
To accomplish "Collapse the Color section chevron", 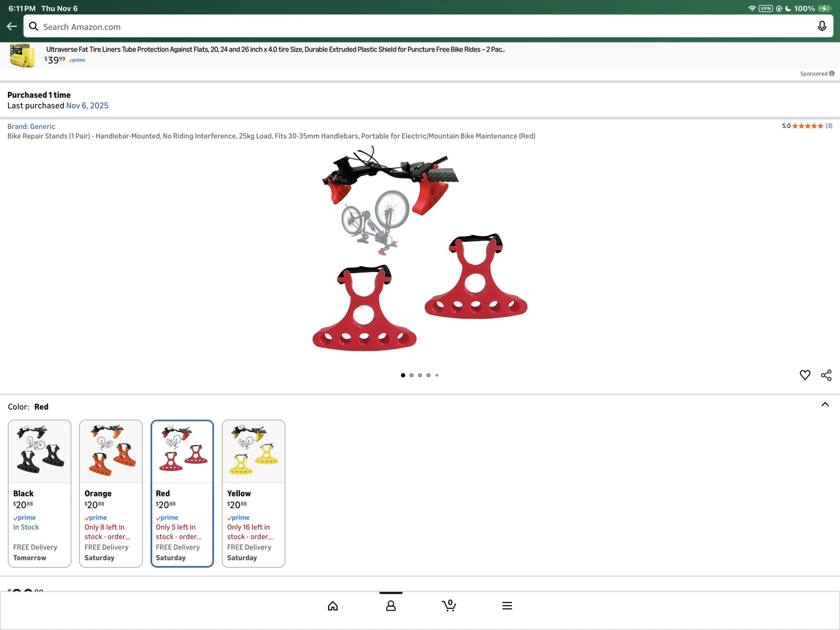I will click(825, 404).
